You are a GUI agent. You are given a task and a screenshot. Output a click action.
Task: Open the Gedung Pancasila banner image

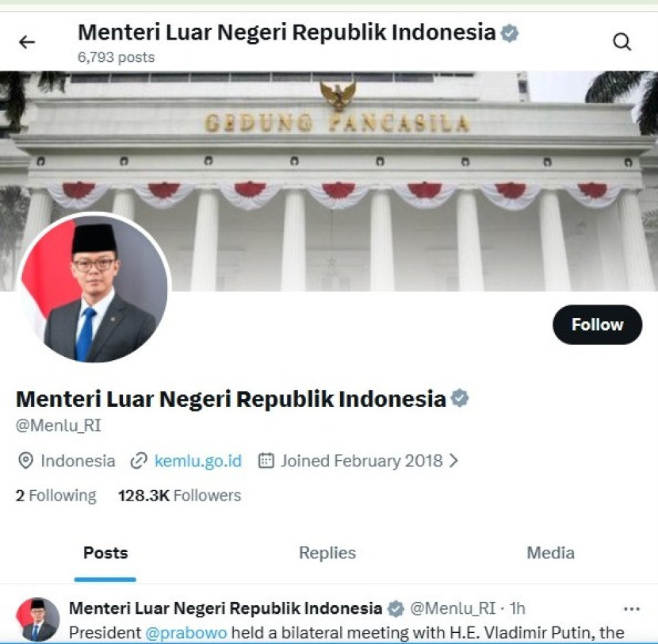[x=329, y=181]
